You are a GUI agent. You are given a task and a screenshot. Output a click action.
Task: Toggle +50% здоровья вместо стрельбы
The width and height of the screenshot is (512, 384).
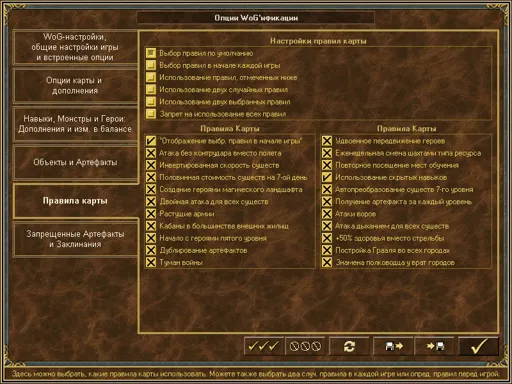pos(327,238)
